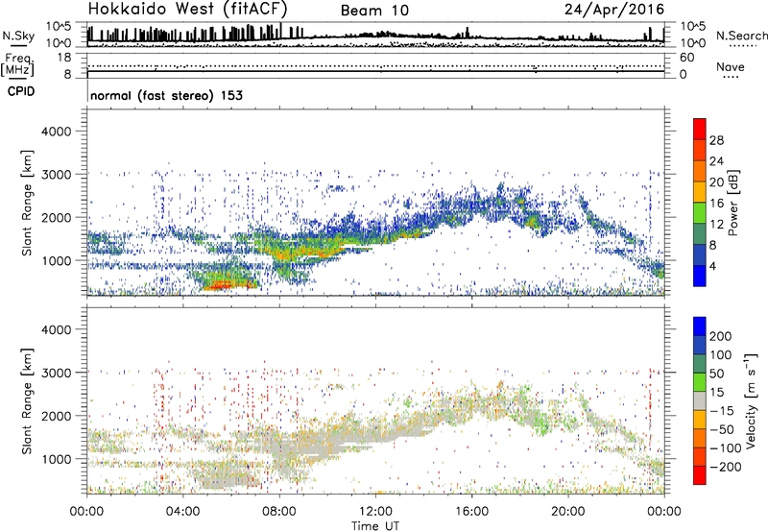Click the light green Power colorbar segment
Screen dimensions: 768x532
700,212
